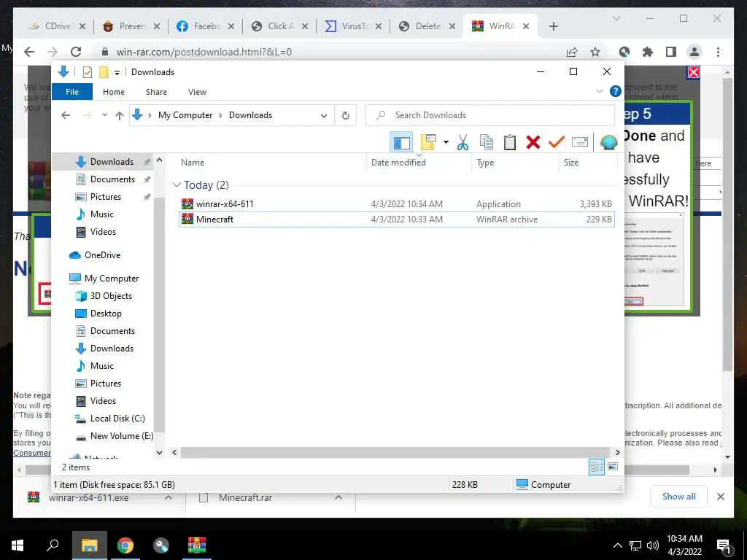
Task: Click the Properties icon in quick access toolbar
Action: pyautogui.click(x=88, y=72)
